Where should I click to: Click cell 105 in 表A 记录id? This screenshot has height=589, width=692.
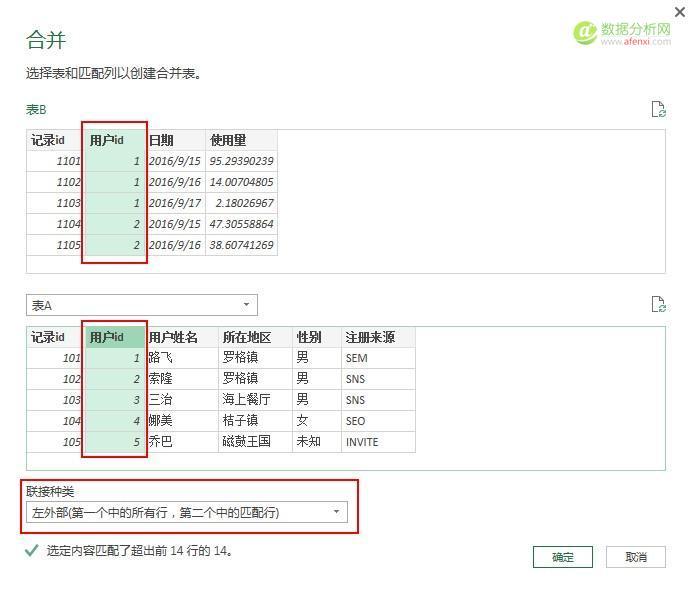click(x=55, y=442)
